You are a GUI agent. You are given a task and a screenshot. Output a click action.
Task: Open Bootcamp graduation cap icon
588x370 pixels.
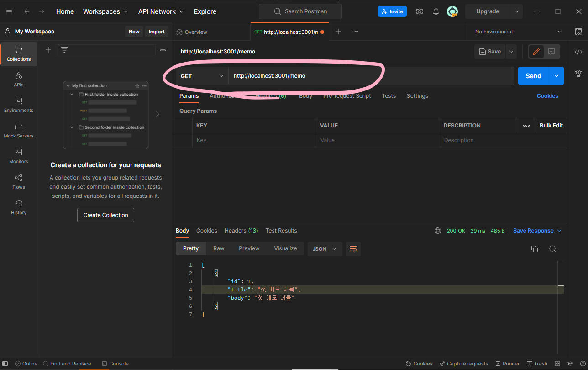(x=569, y=364)
